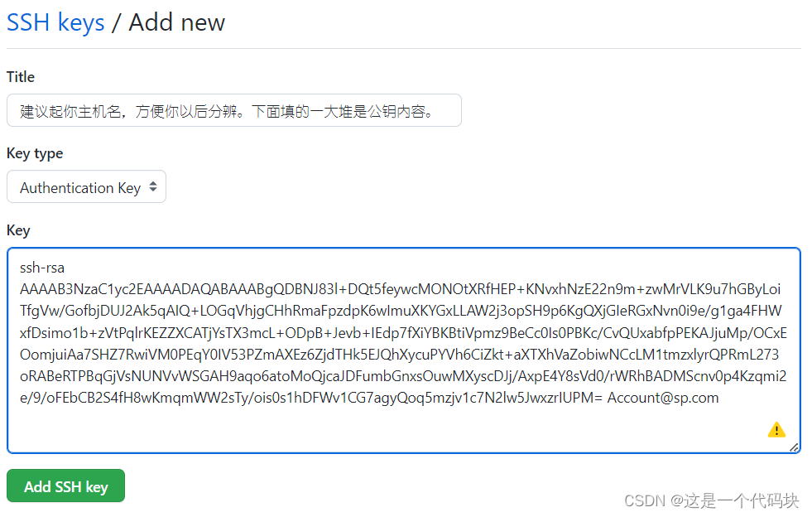Click the Title field label
The width and height of the screenshot is (812, 517).
coord(21,77)
